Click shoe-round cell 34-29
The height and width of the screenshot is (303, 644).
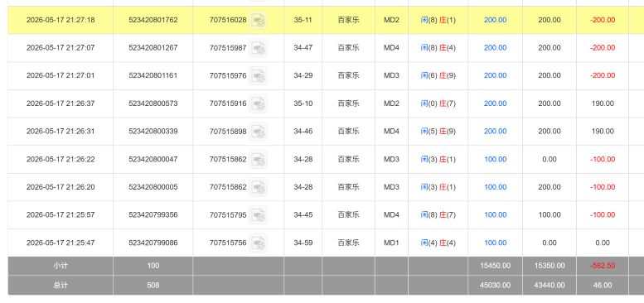(303, 75)
